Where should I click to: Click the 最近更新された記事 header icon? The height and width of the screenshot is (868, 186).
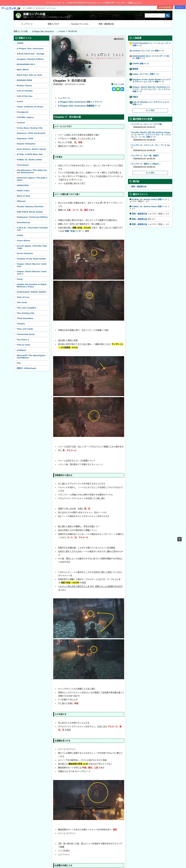click(x=131, y=119)
